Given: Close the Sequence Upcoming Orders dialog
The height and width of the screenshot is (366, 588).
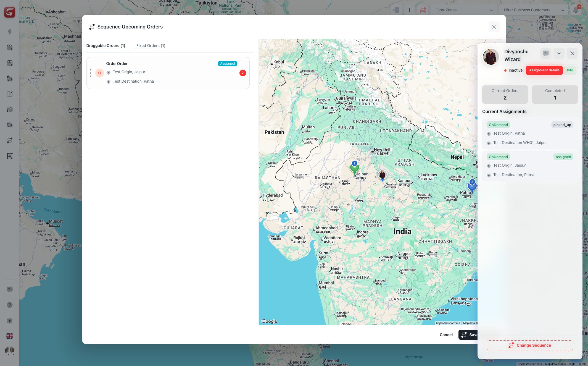Looking at the screenshot, I should [x=494, y=27].
